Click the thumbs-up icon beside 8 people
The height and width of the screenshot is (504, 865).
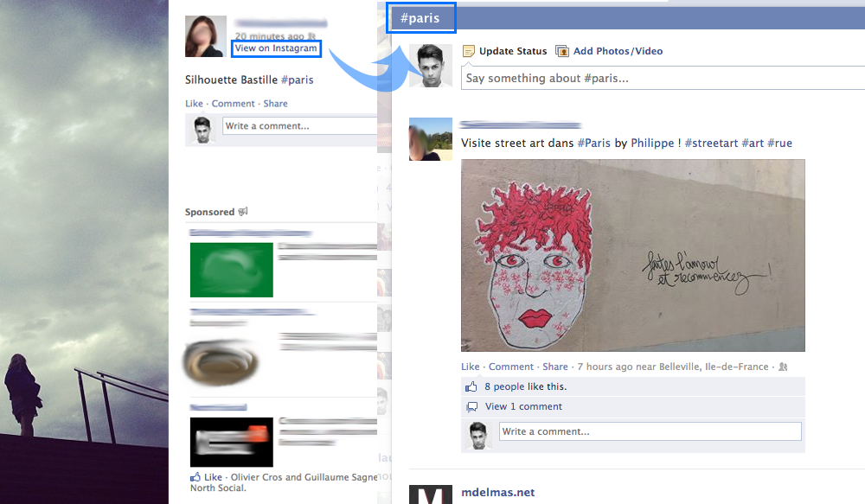pos(471,386)
